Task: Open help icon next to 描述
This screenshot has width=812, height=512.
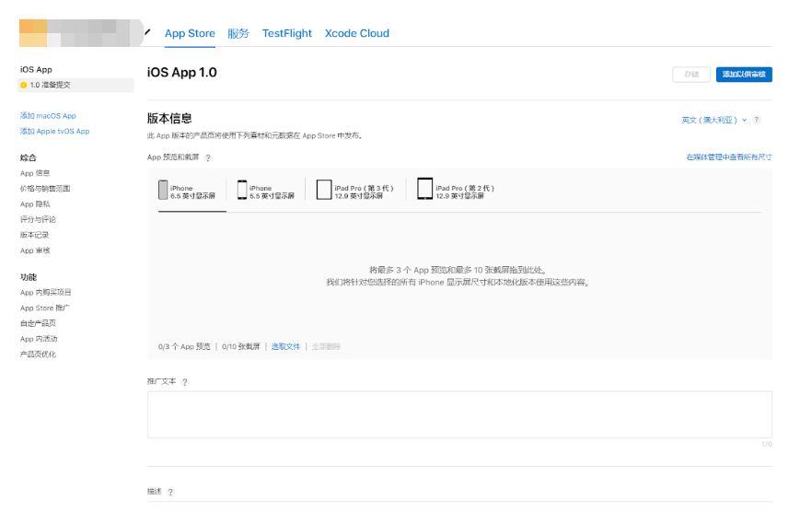Action: pos(170,492)
